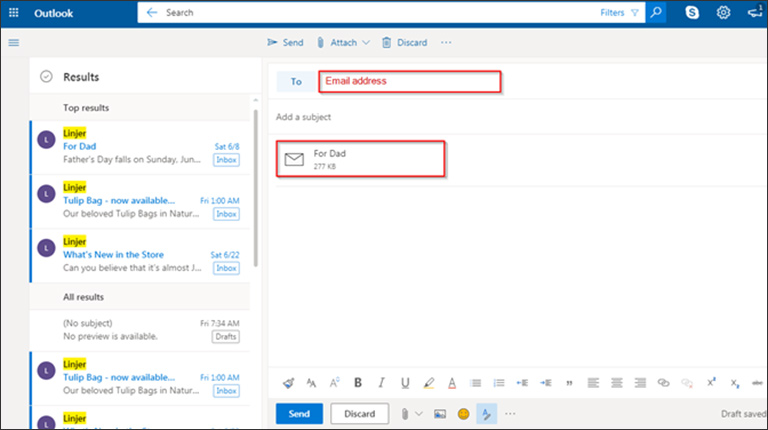Insert pictures inline icon
This screenshot has width=768, height=430.
tap(440, 414)
